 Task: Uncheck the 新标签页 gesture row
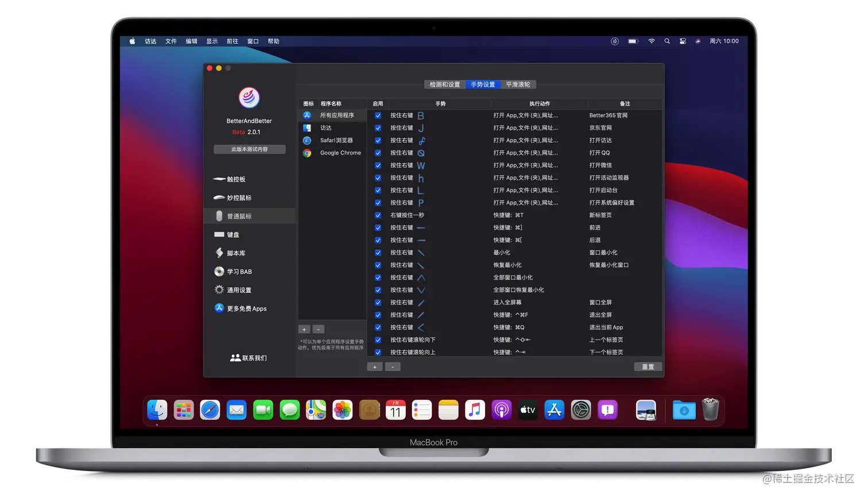click(x=378, y=215)
